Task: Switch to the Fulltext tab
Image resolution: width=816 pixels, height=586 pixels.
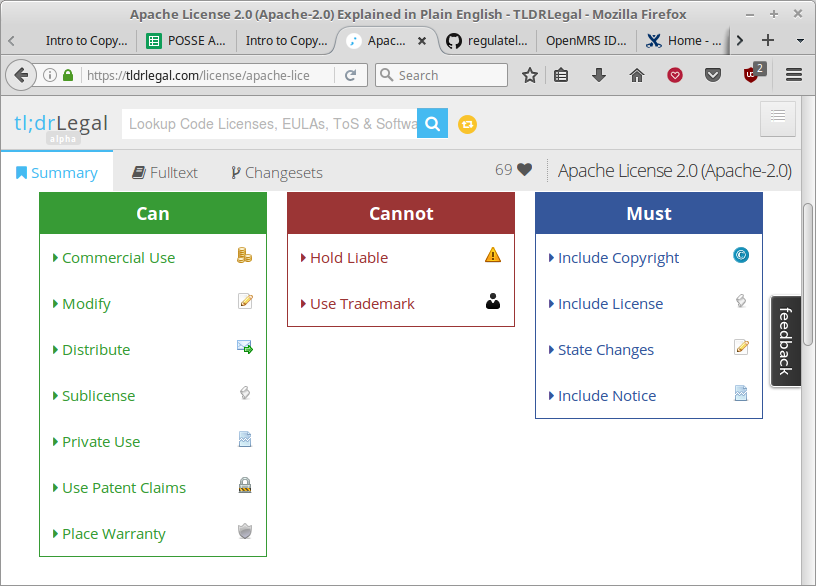Action: tap(165, 172)
